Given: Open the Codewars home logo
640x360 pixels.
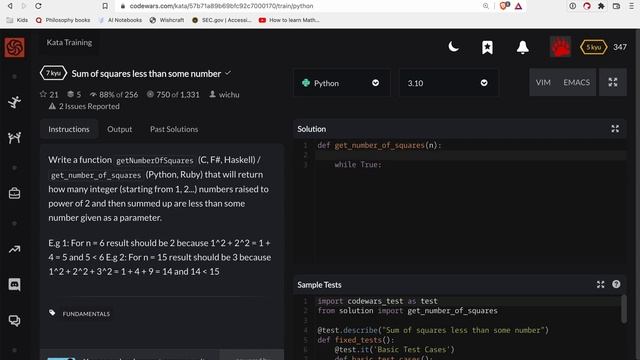Looking at the screenshot, I should tap(14, 47).
